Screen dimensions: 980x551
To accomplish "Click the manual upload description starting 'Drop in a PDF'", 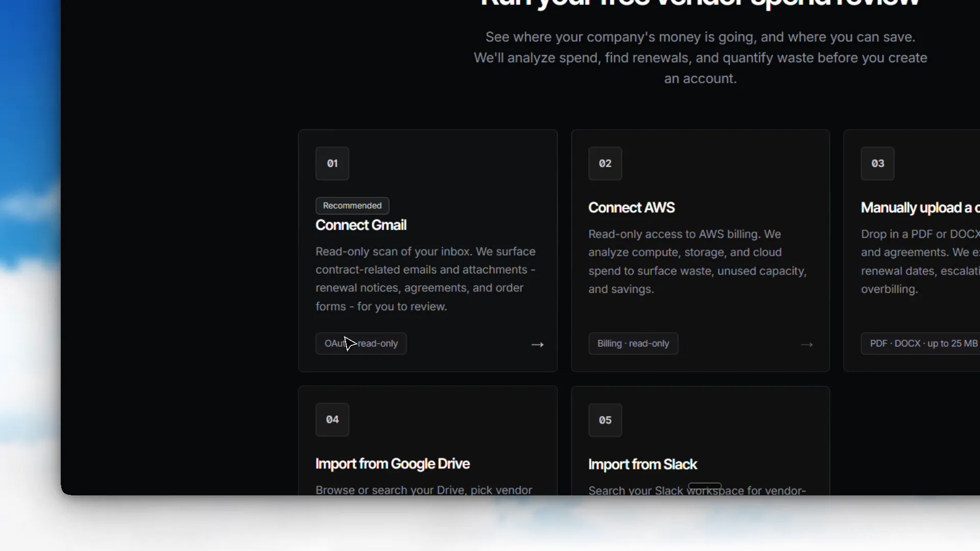I will tap(920, 262).
